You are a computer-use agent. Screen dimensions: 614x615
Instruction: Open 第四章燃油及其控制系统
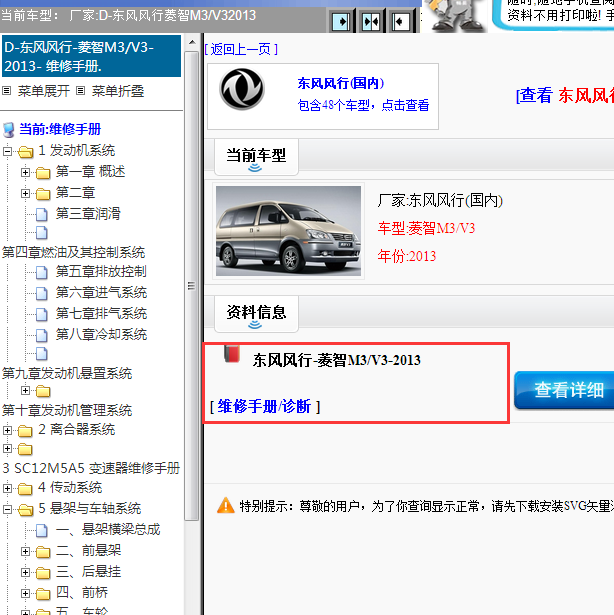[73, 252]
